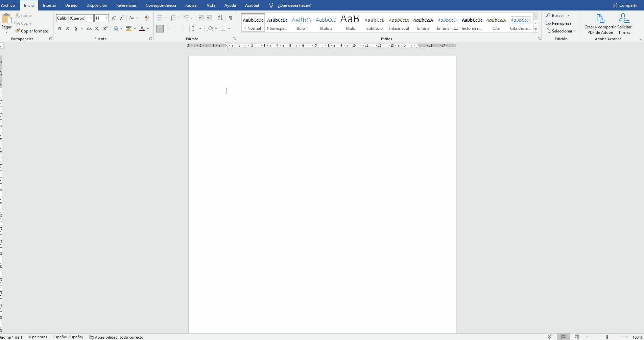Image resolution: width=644 pixels, height=340 pixels.
Task: Click the Crear y compartir PDF icon
Action: pos(600,18)
